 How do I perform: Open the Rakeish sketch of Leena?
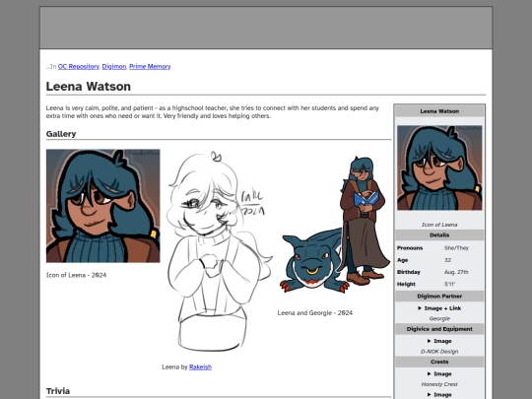(x=219, y=251)
